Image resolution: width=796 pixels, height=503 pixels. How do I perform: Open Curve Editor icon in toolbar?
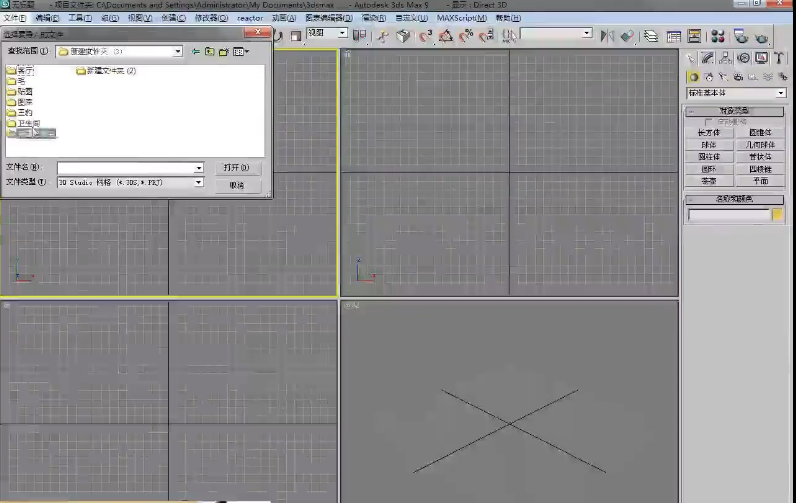tap(674, 36)
